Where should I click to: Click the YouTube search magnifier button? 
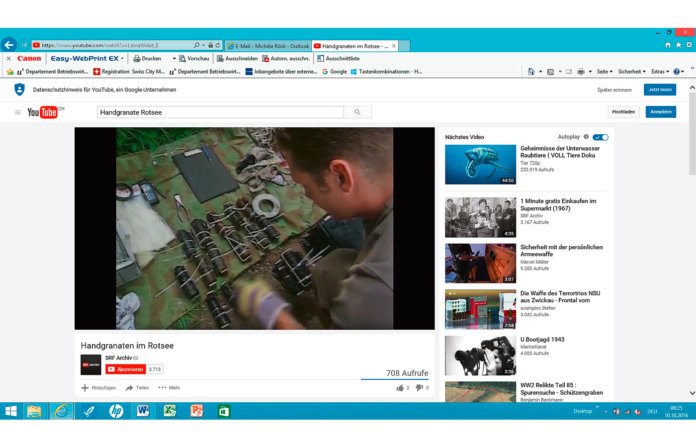pos(357,112)
